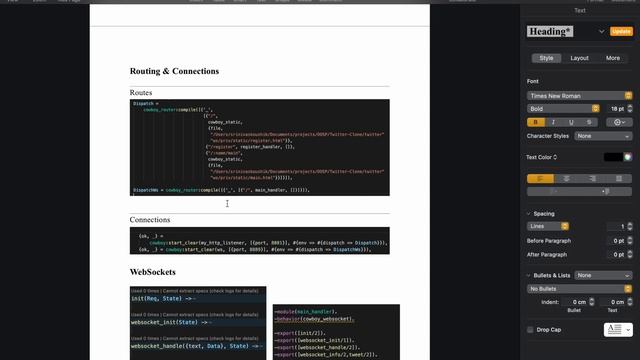Align text left

click(x=540, y=179)
